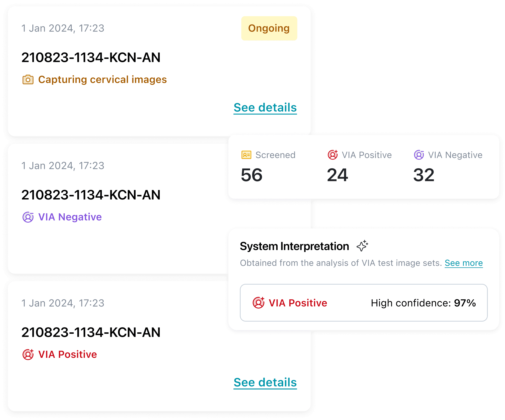Image resolution: width=505 pixels, height=420 pixels.
Task: Click the VIA Positive icon in interpretation result
Action: (x=258, y=303)
